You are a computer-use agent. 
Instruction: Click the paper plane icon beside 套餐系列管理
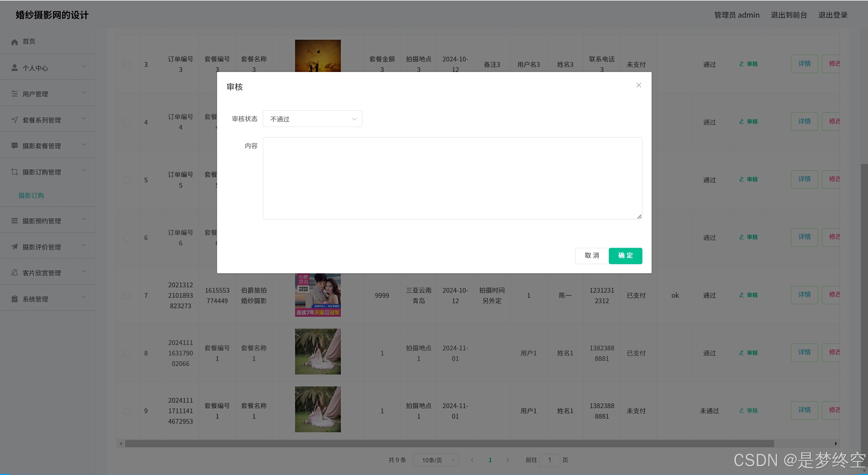tap(14, 120)
